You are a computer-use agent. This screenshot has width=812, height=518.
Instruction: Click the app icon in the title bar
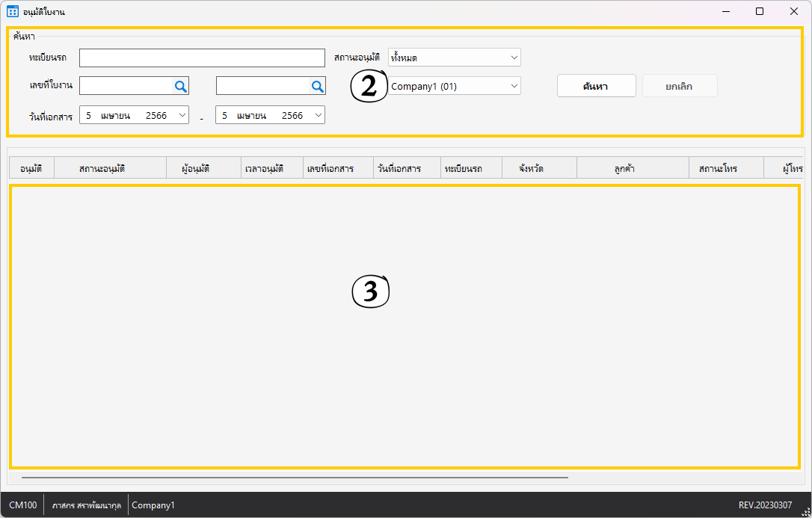click(x=13, y=11)
